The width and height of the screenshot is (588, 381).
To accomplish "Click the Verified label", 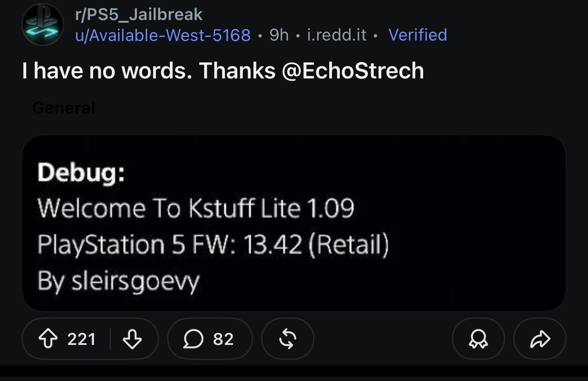I will click(x=418, y=35).
